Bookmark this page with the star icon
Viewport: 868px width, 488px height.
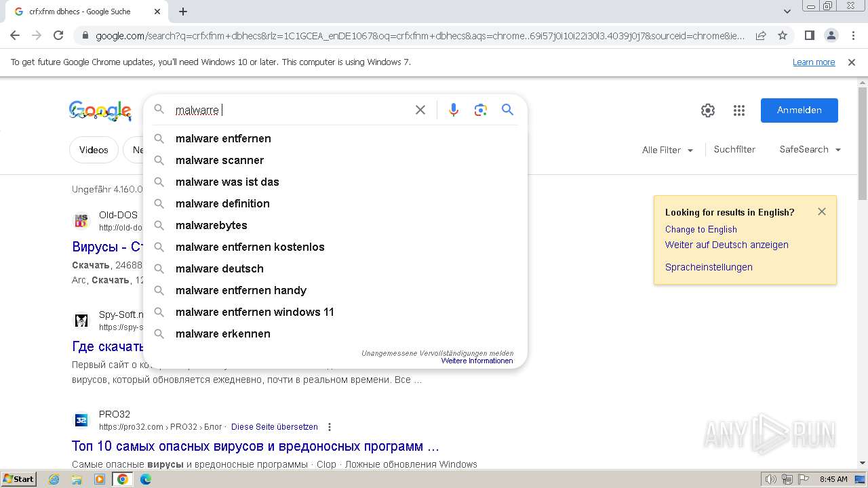point(783,35)
